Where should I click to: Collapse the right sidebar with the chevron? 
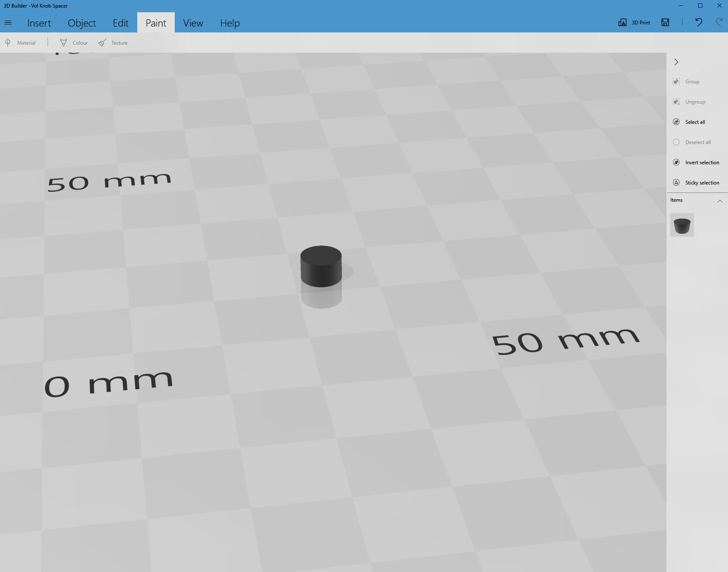point(676,61)
